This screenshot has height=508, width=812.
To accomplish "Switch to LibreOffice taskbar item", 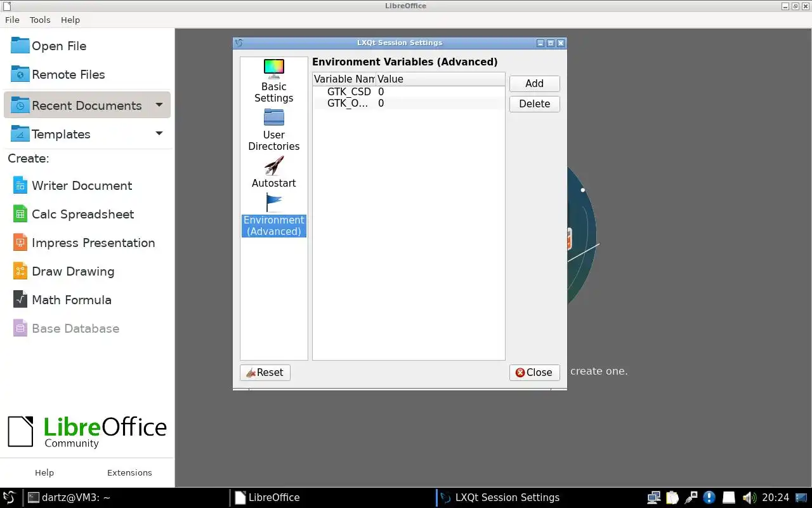I will (x=332, y=497).
